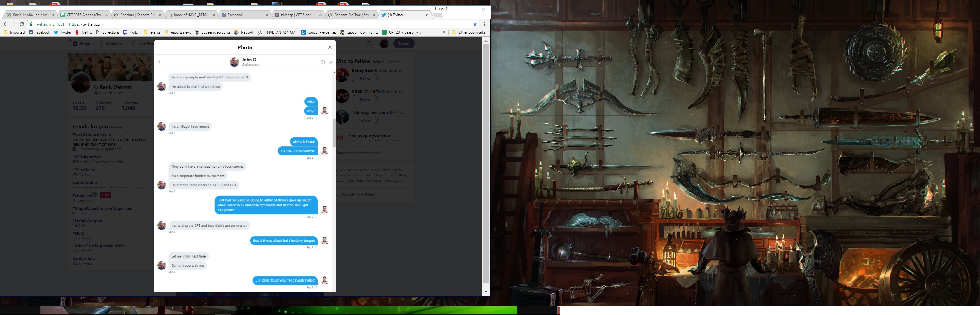Image resolution: width=980 pixels, height=315 pixels.
Task: Switch to the CPT 2017 Season tab
Action: 84,15
